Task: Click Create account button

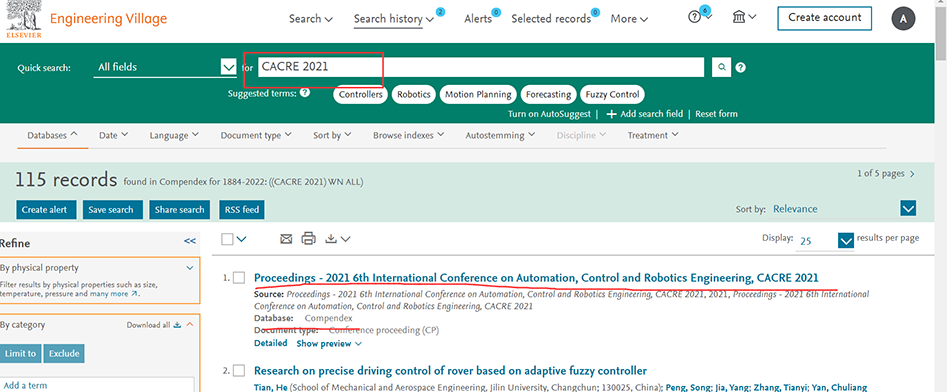Action: pyautogui.click(x=824, y=18)
